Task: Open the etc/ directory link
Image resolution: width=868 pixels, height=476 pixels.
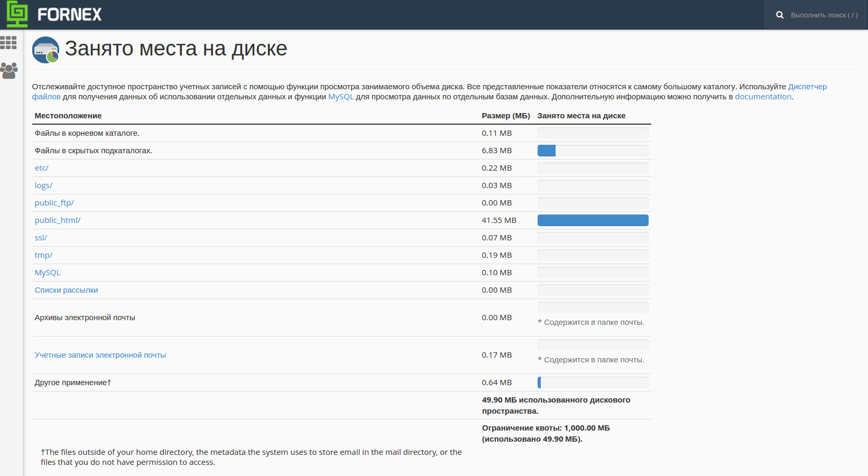Action: [42, 168]
